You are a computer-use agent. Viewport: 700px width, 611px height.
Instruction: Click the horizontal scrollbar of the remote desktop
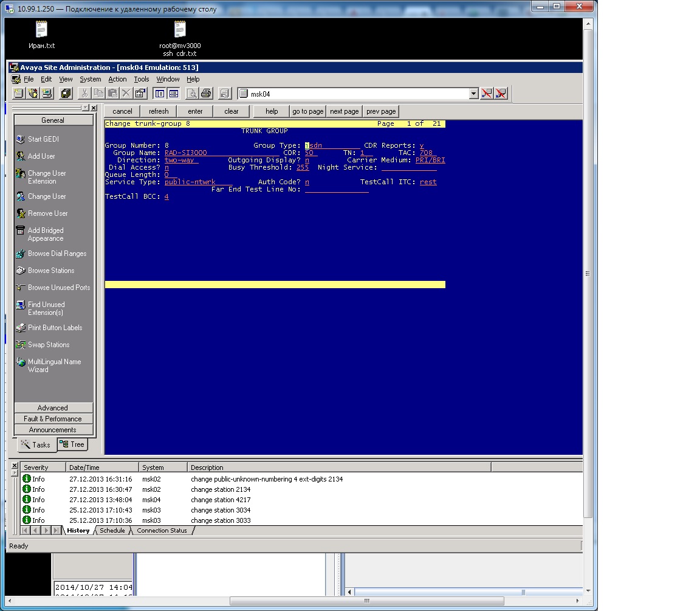click(366, 601)
